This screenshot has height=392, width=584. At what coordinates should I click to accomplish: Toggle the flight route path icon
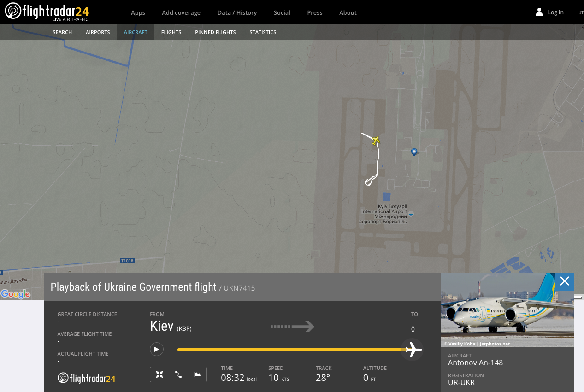(x=178, y=374)
